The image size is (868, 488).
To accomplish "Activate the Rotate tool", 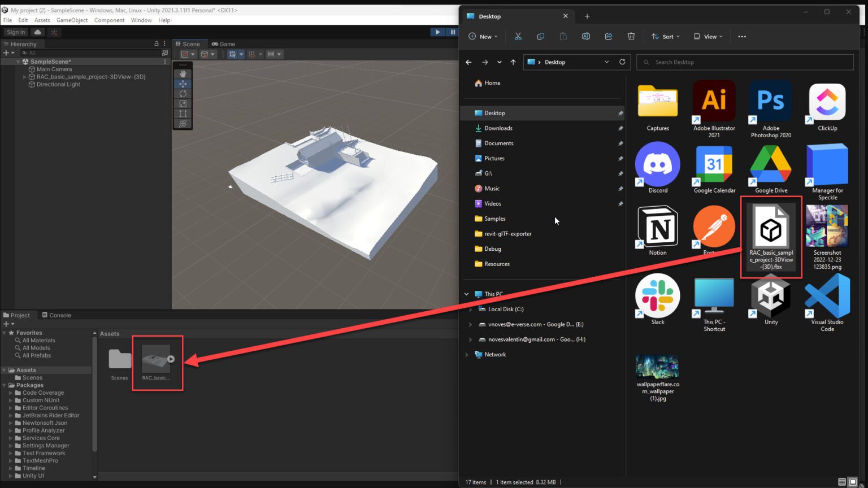I will [182, 94].
